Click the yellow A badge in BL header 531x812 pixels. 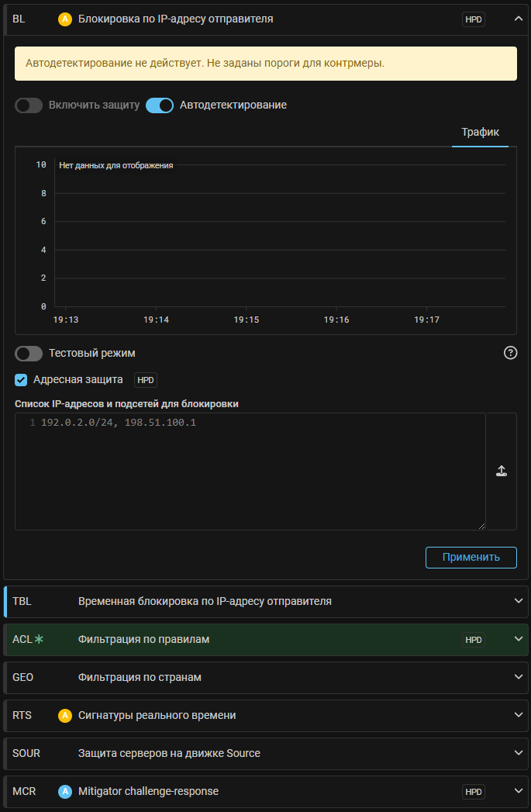point(65,19)
